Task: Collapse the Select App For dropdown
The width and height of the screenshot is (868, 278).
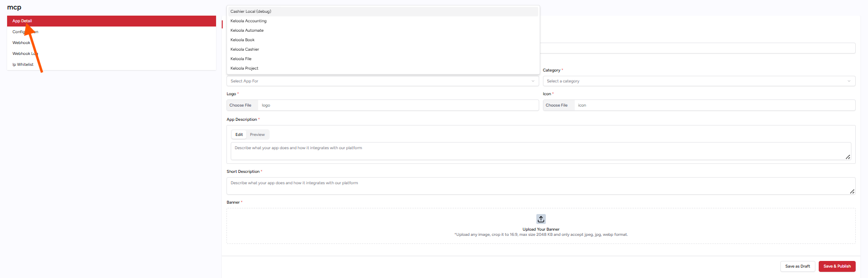Action: coord(383,81)
